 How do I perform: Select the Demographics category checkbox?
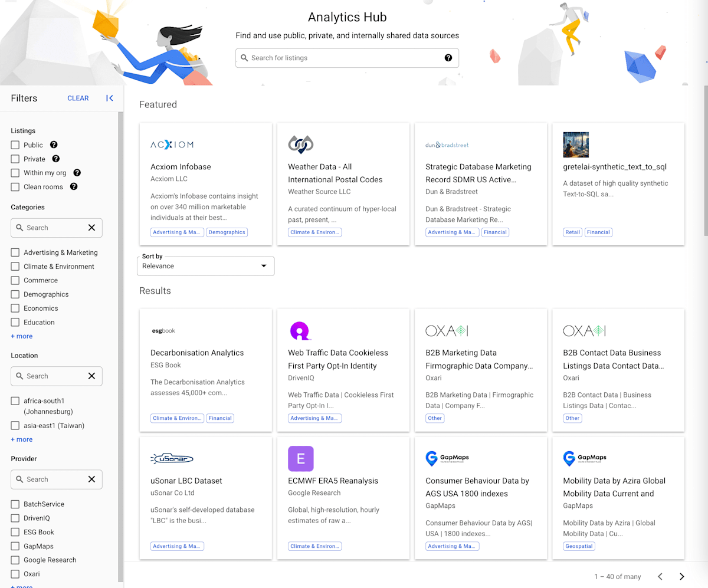point(15,294)
